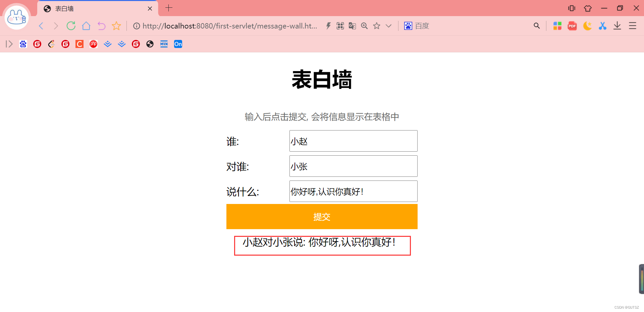Image resolution: width=644 pixels, height=312 pixels.
Task: Open the LeetCode bookmark
Action: [x=51, y=44]
